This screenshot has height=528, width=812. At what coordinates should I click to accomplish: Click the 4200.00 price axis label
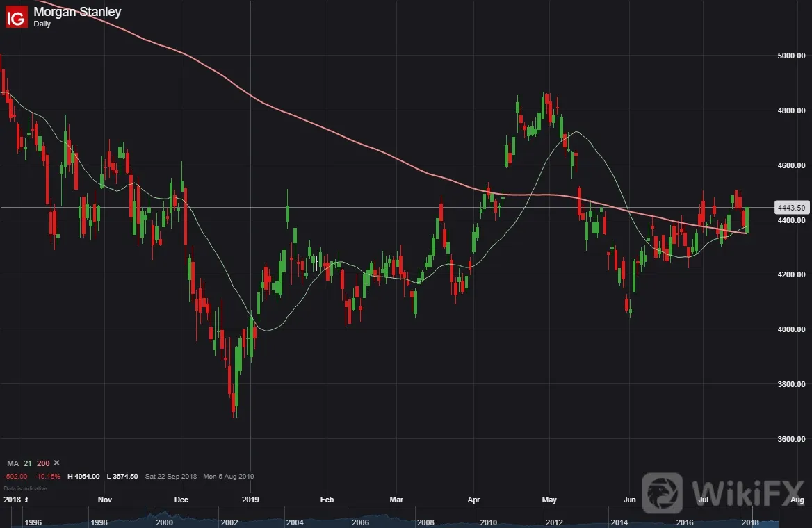click(x=791, y=274)
